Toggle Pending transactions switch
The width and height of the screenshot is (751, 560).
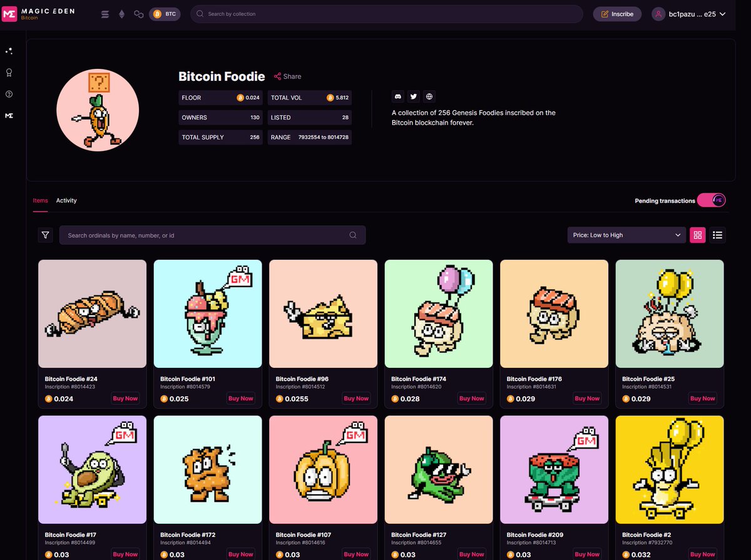click(x=712, y=200)
